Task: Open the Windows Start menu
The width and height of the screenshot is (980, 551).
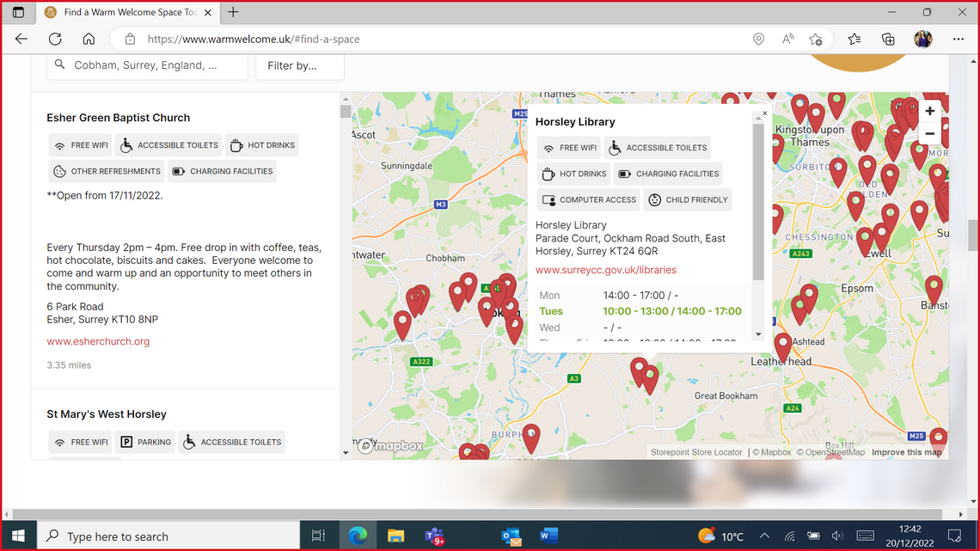Action: point(18,536)
